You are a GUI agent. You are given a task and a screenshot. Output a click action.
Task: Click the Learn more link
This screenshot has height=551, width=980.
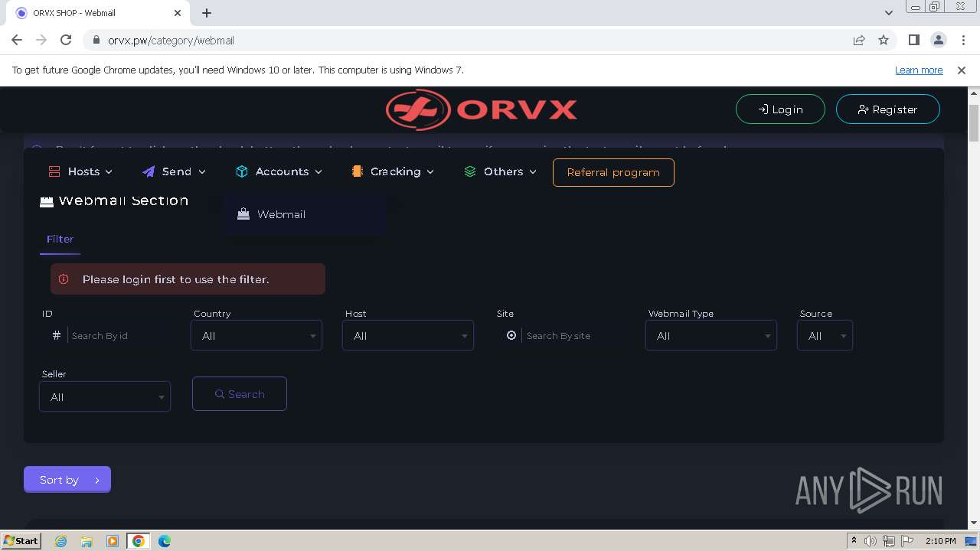(919, 70)
